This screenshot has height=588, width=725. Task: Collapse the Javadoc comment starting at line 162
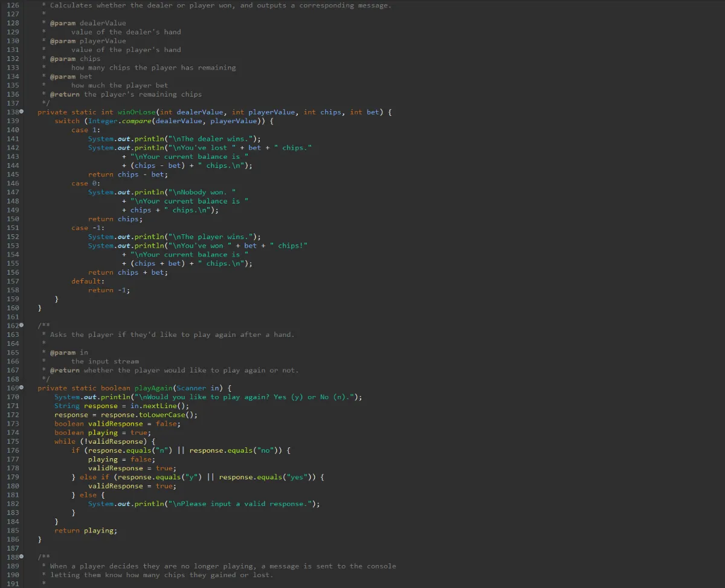point(22,326)
